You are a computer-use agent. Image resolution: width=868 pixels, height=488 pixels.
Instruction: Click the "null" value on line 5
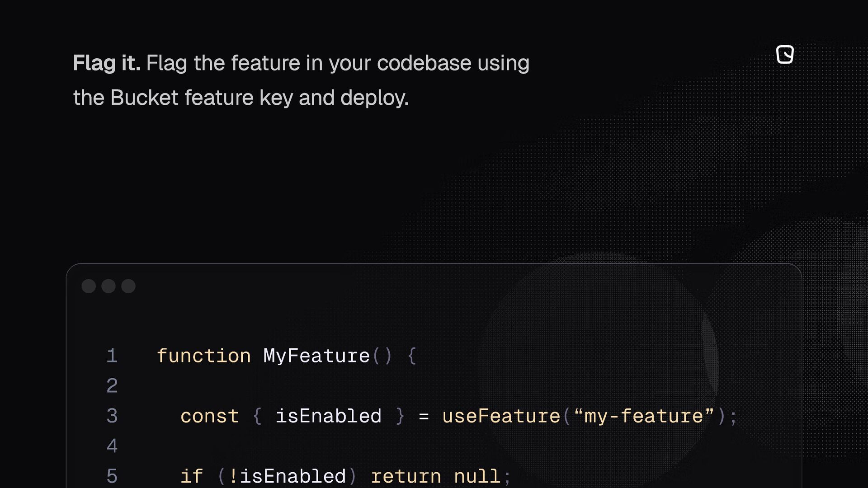coord(477,476)
